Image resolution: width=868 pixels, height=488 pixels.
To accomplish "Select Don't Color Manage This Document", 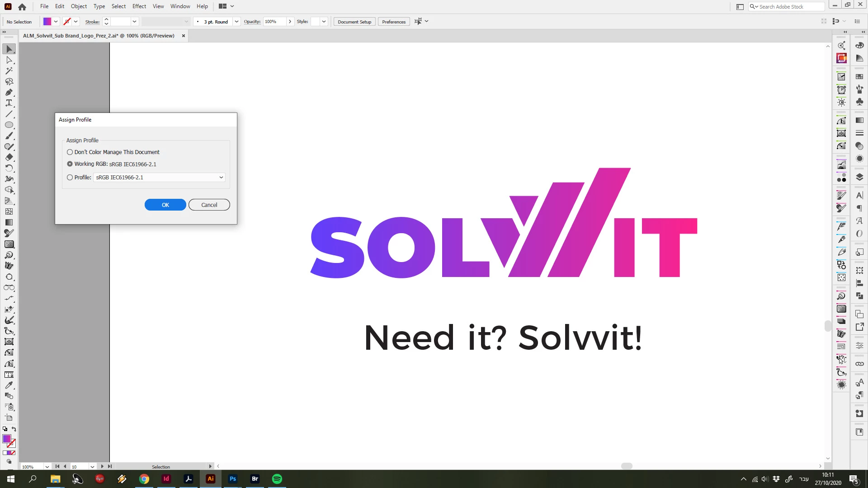I will pos(70,152).
